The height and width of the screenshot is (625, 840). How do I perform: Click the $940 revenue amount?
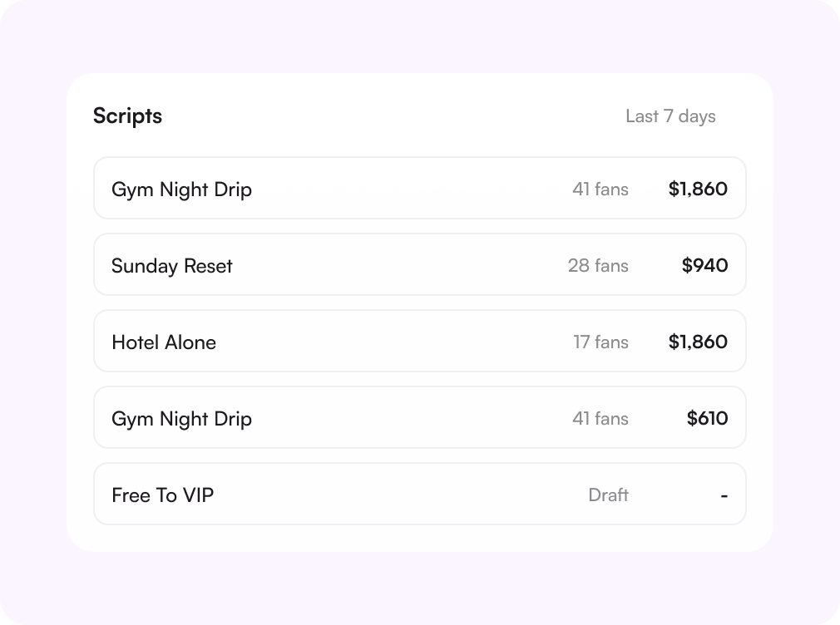(704, 266)
